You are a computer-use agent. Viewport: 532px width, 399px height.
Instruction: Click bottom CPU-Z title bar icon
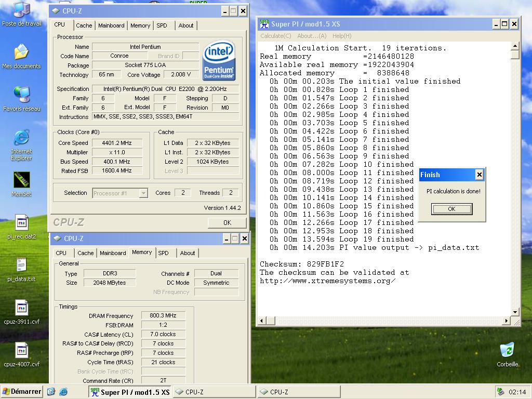(x=57, y=238)
